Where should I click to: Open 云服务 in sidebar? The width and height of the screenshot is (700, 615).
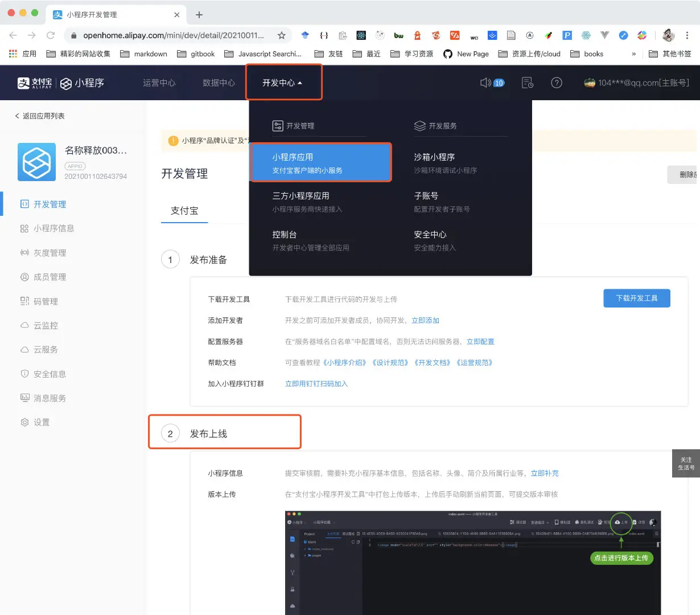(39, 350)
